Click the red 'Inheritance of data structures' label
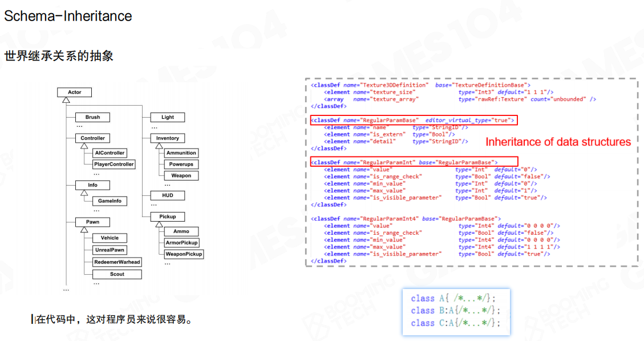The image size is (644, 341). pos(558,142)
